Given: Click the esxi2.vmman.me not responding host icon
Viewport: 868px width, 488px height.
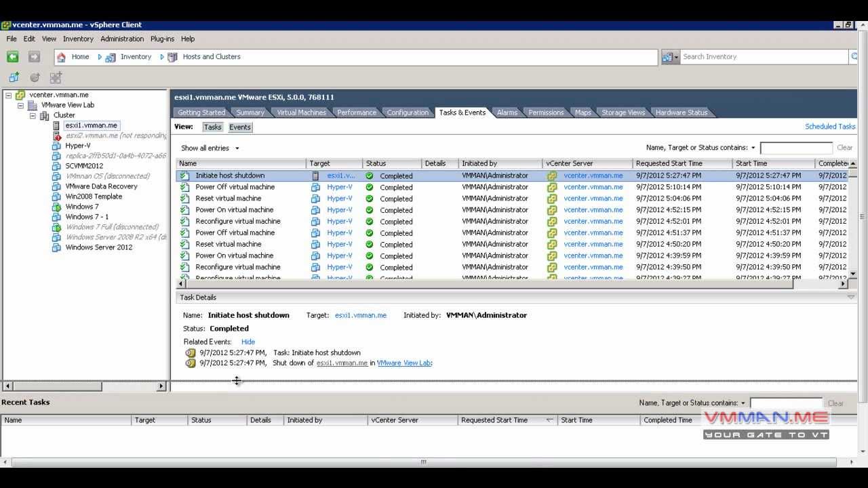Looking at the screenshot, I should click(57, 136).
